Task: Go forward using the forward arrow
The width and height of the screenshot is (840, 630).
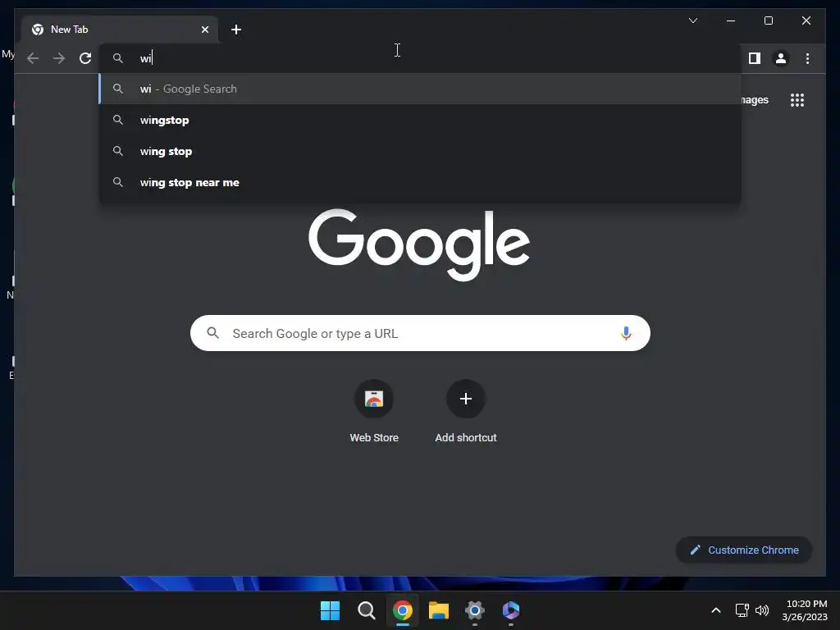Action: (x=59, y=58)
